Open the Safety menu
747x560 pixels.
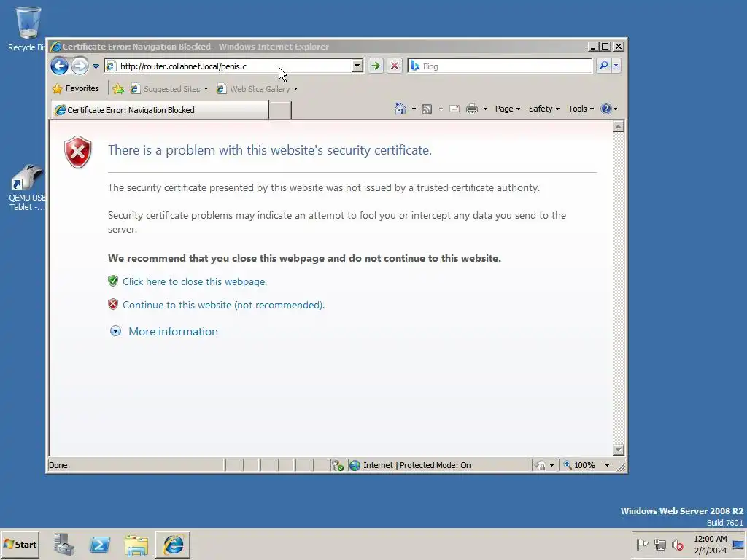pos(544,109)
